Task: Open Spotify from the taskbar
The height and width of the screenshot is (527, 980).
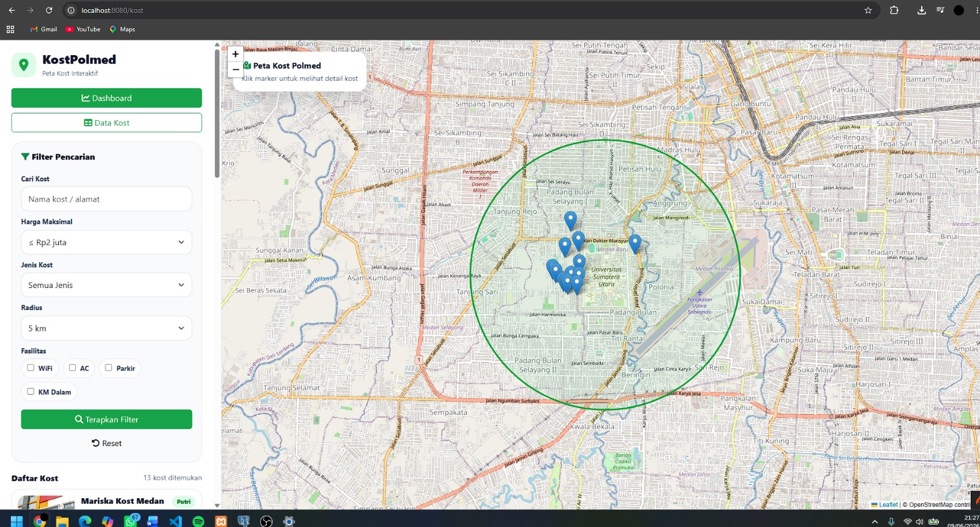Action: point(198,521)
